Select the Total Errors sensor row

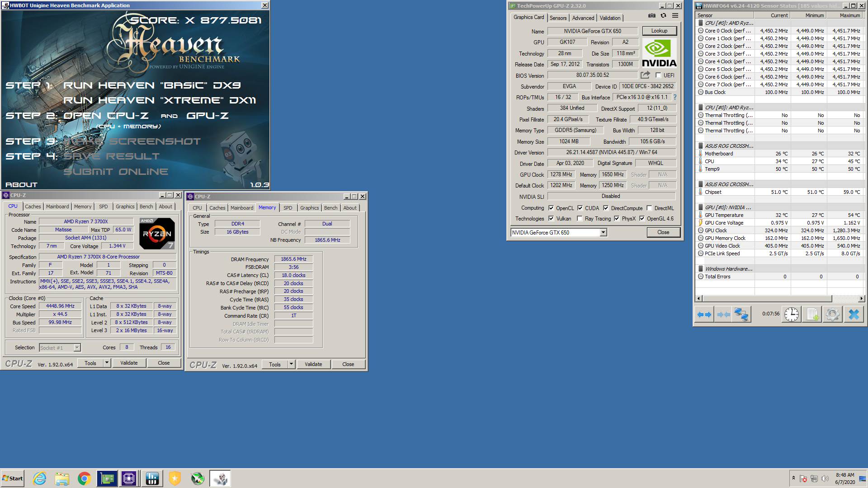click(x=780, y=277)
